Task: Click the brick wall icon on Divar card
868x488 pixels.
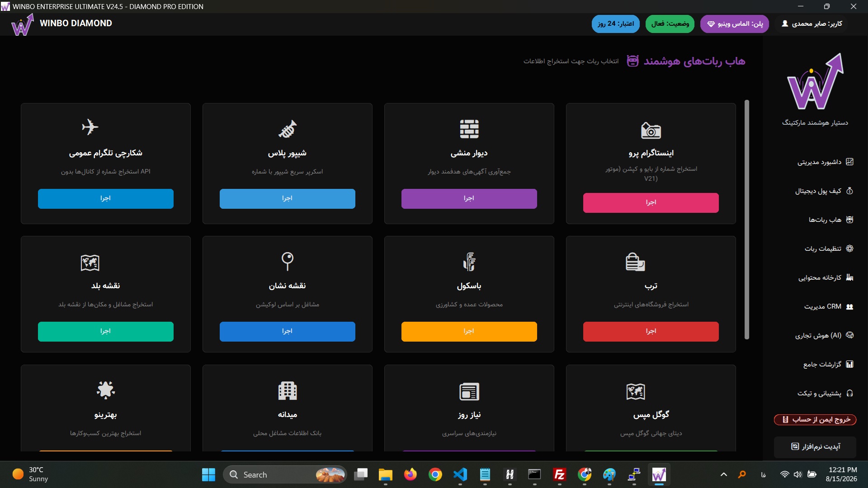Action: click(469, 129)
